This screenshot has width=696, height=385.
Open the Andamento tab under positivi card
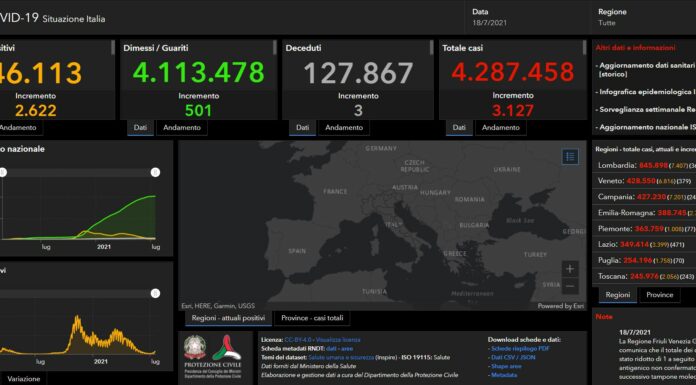18,127
